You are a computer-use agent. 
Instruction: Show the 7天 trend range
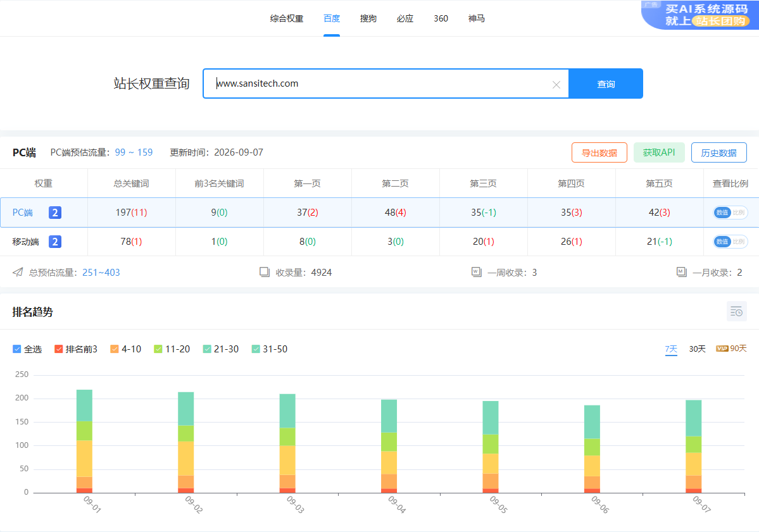tap(671, 349)
